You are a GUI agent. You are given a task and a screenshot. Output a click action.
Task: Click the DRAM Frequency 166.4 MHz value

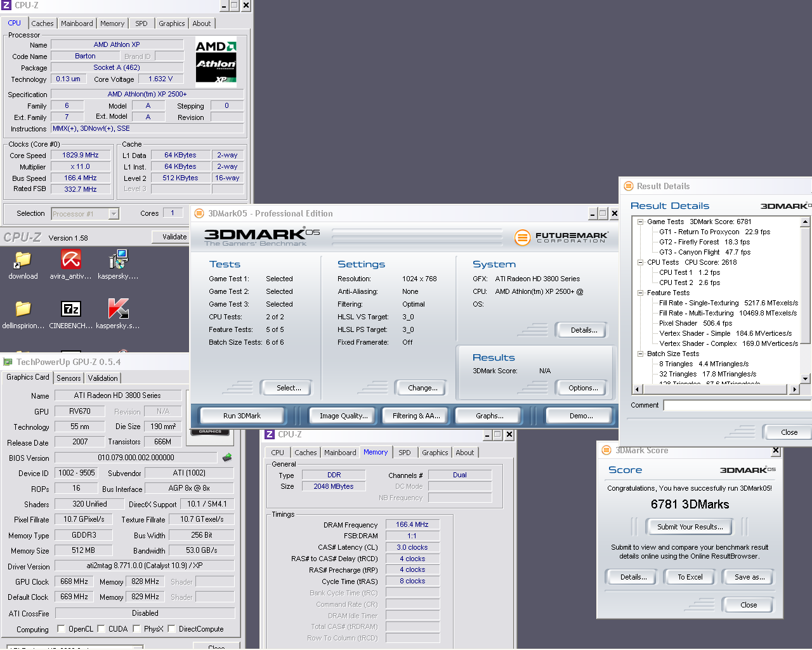click(x=412, y=525)
